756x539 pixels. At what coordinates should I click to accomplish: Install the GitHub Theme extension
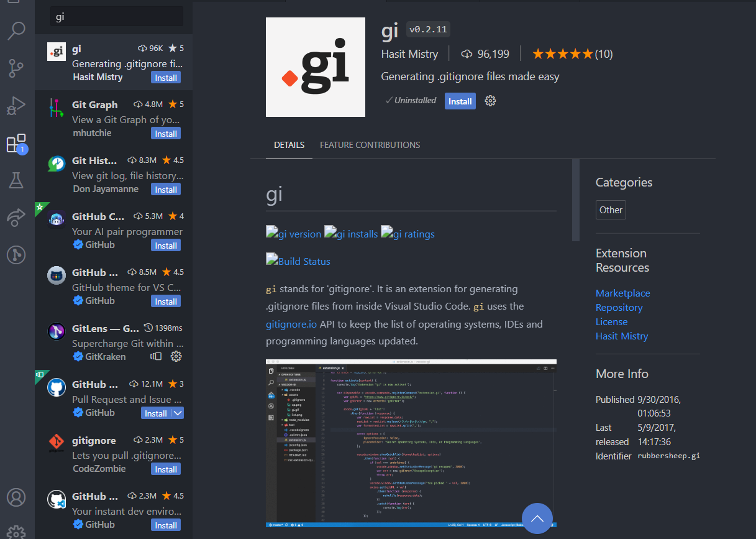point(166,302)
